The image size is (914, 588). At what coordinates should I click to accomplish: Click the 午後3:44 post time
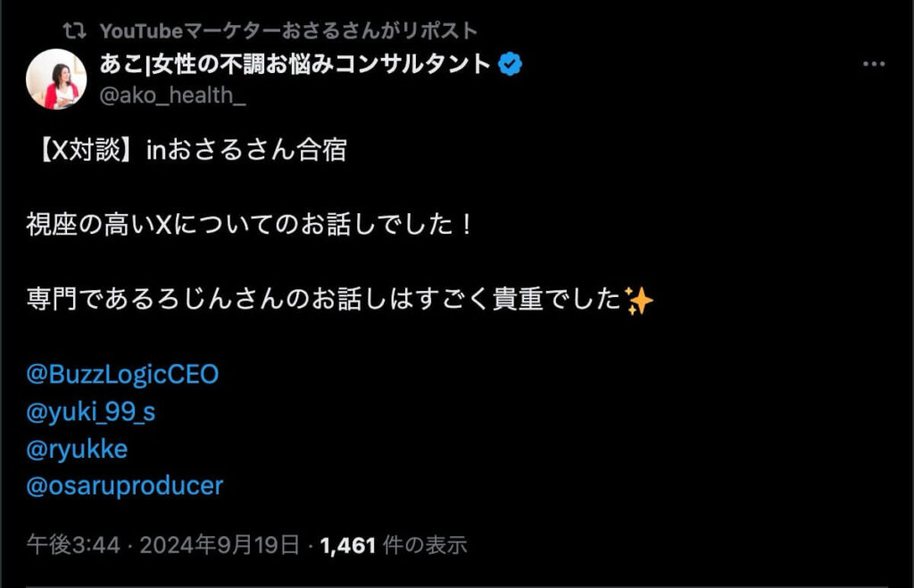[73, 545]
